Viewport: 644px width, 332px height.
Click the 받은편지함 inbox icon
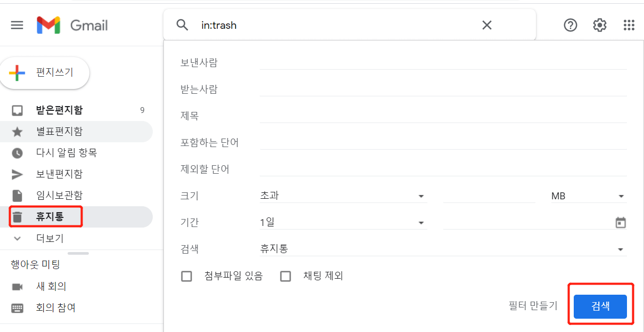[x=17, y=110]
